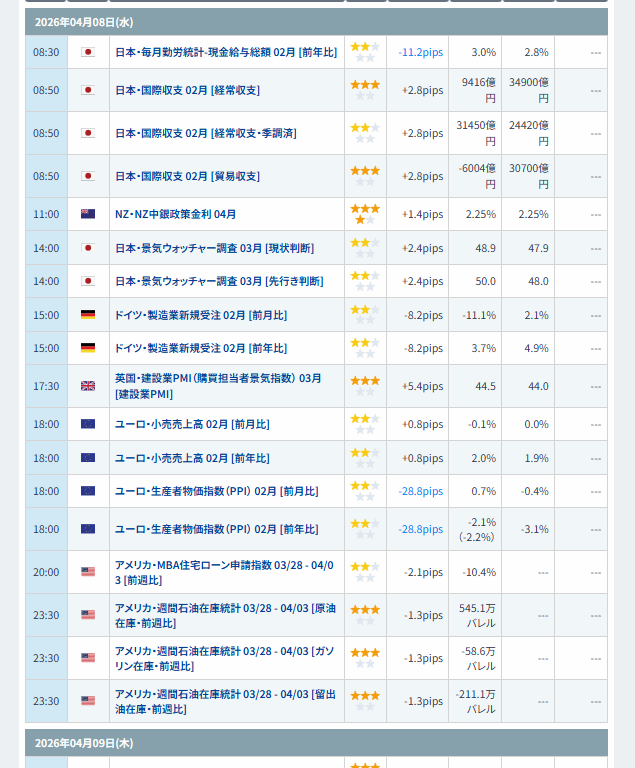Click the star rating for NZ中銀政策金利
This screenshot has height=768, width=635.
click(x=365, y=214)
